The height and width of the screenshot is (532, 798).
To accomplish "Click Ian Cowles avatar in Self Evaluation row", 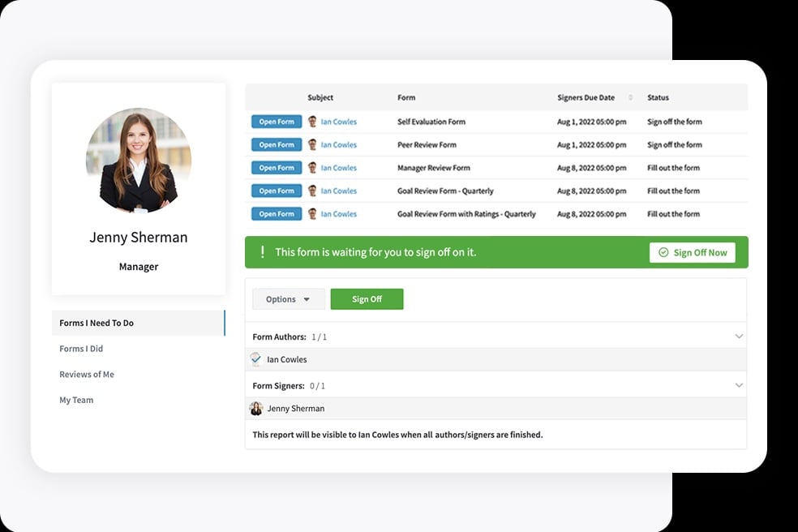I will [x=312, y=121].
